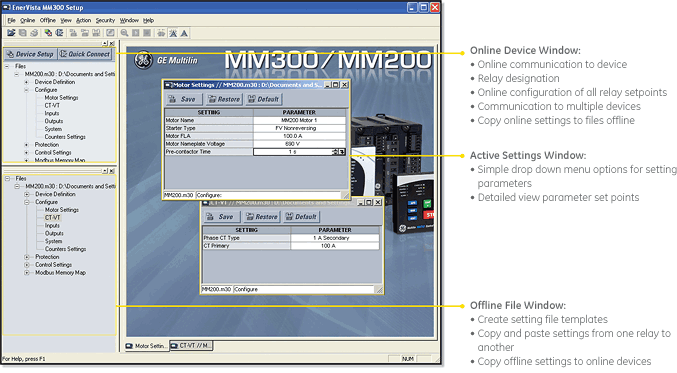This screenshot has height=373, width=677.
Task: Click Restore in the Motor Settings window
Action: click(x=225, y=99)
